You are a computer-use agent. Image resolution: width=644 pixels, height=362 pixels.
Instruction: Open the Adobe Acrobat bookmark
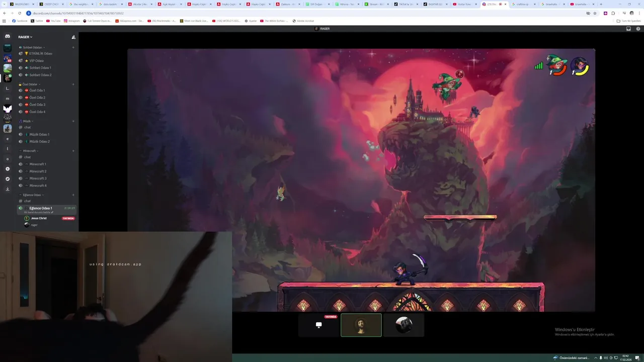pos(303,21)
